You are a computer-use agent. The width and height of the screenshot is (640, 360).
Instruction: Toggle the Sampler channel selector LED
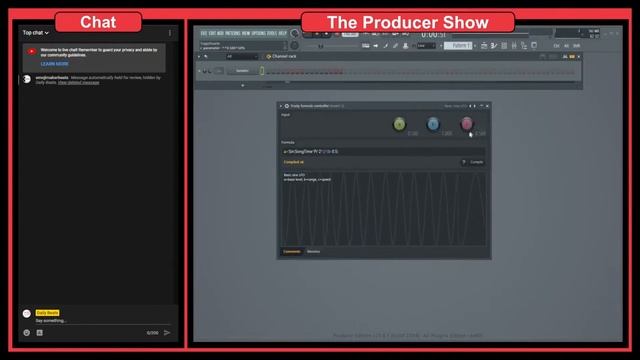262,71
